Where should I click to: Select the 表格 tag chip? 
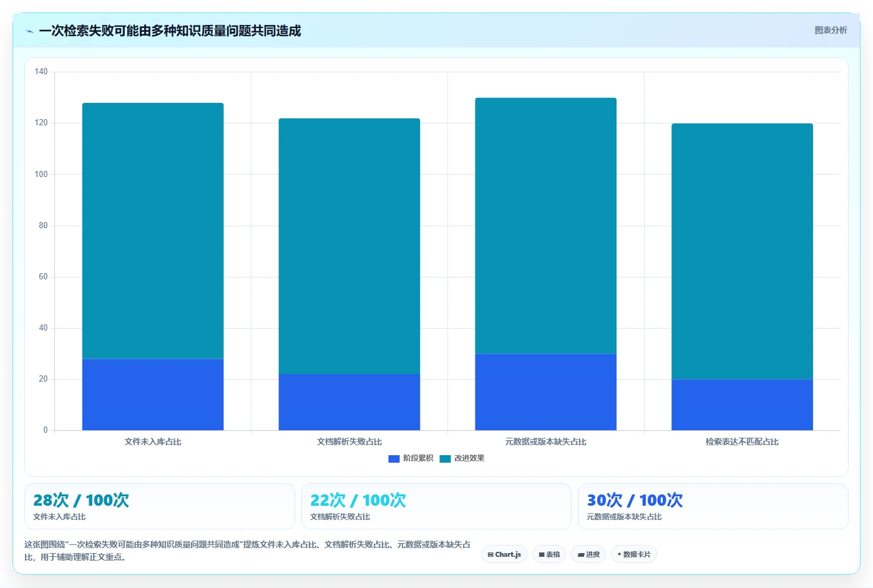click(549, 554)
